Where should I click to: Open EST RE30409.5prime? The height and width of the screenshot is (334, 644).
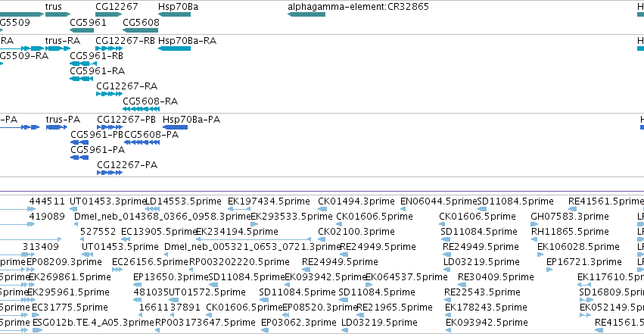(496, 278)
